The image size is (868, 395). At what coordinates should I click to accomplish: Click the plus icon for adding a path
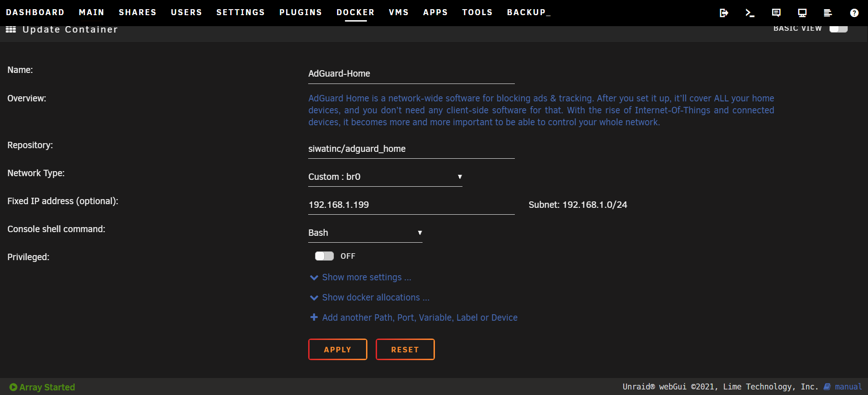[x=314, y=317]
